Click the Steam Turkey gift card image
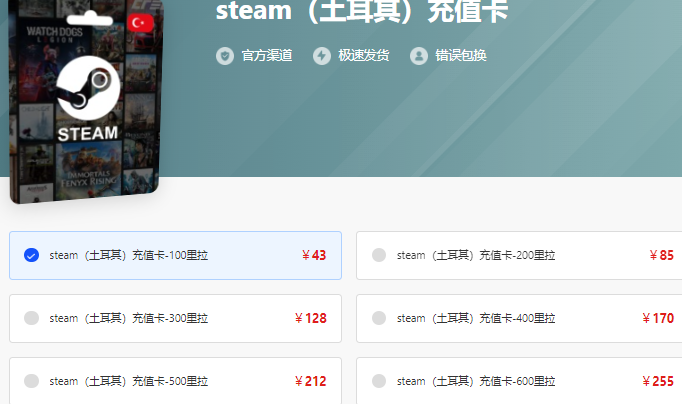 coord(86,101)
